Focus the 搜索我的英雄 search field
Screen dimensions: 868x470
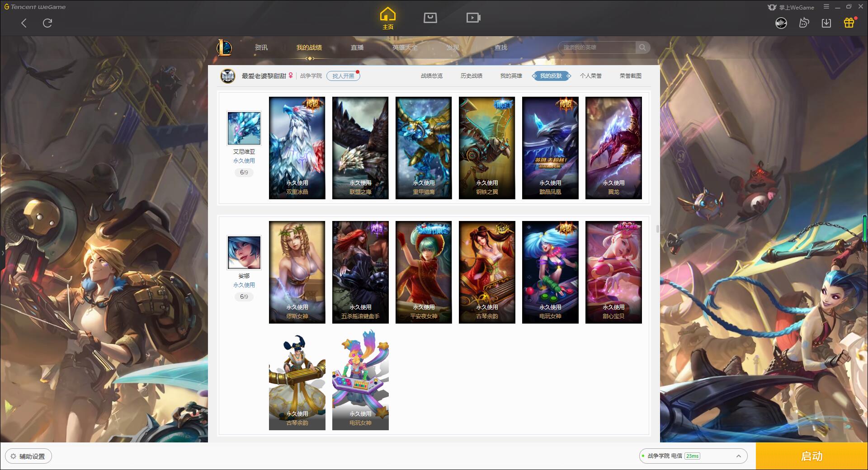tap(597, 47)
